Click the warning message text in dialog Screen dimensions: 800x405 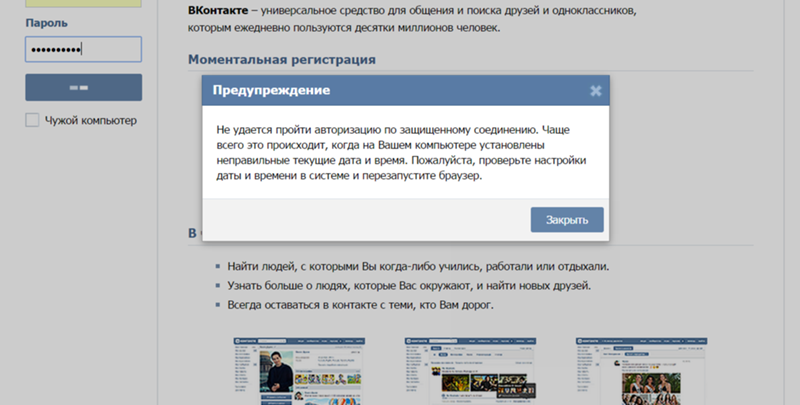click(401, 153)
